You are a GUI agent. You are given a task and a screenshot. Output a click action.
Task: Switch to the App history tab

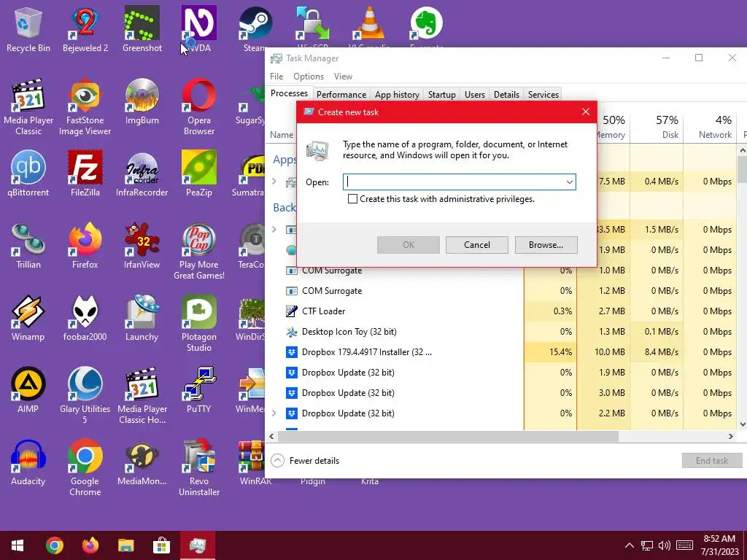point(397,94)
